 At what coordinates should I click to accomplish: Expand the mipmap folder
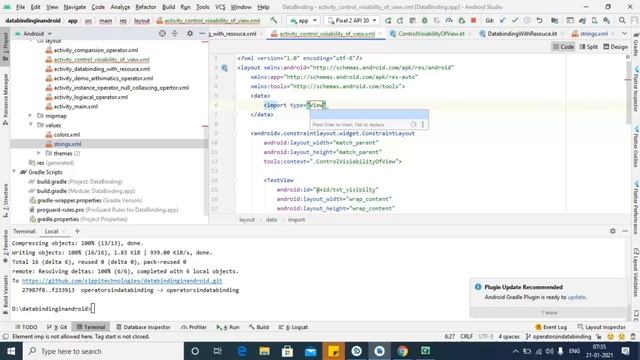[x=30, y=116]
